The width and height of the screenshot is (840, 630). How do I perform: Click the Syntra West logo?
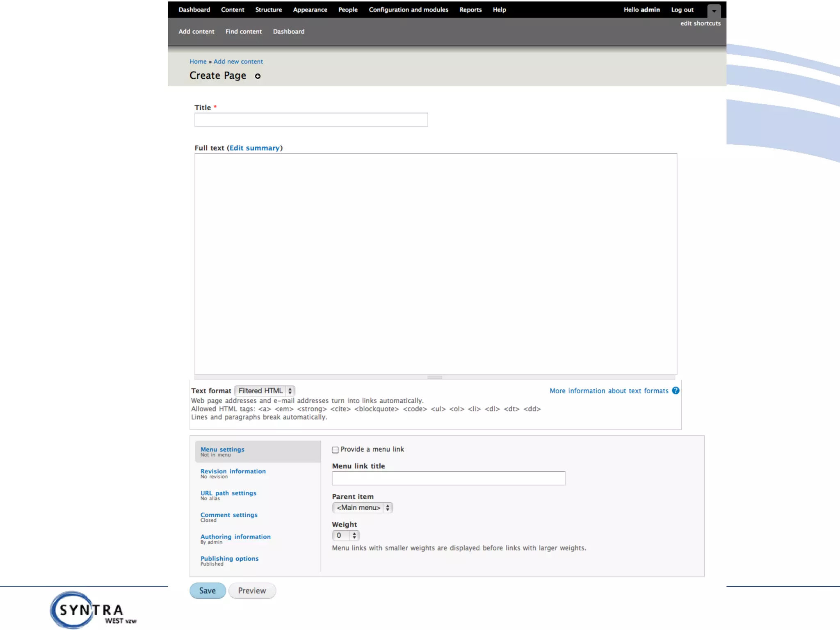pyautogui.click(x=92, y=610)
